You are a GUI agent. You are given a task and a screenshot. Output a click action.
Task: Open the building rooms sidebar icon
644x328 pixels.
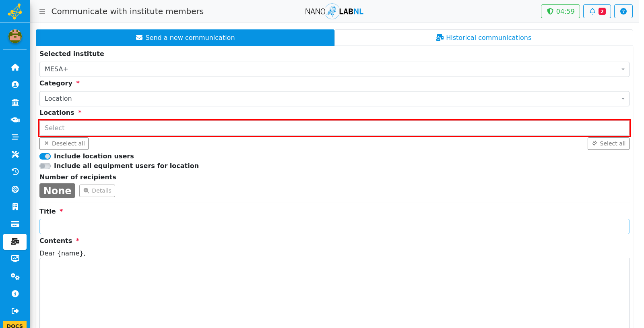point(15,207)
